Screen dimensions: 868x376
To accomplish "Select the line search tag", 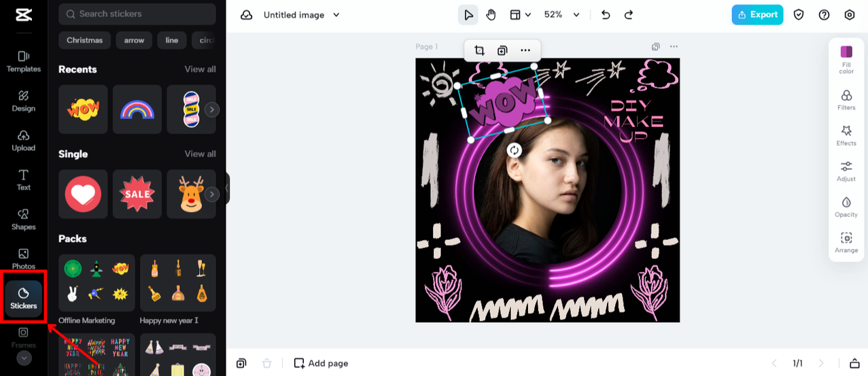I will (172, 40).
